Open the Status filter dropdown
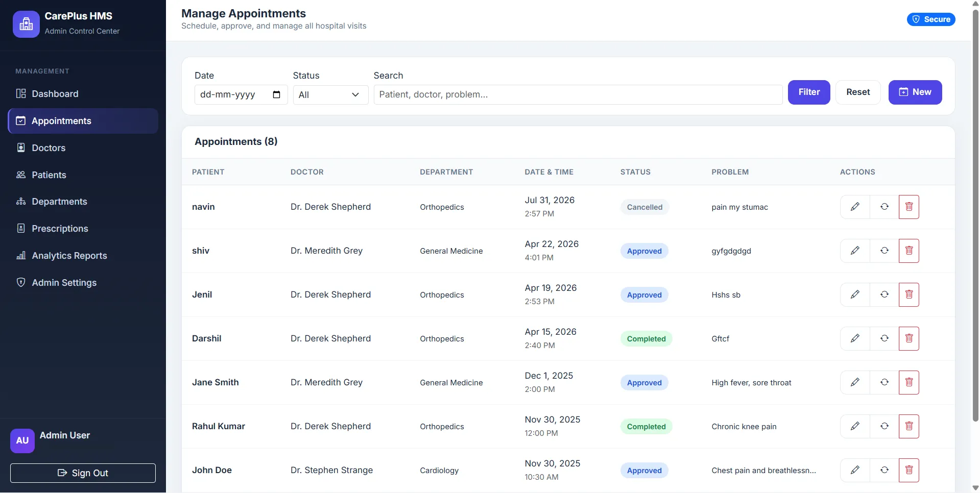Viewport: 980px width, 493px height. (330, 95)
